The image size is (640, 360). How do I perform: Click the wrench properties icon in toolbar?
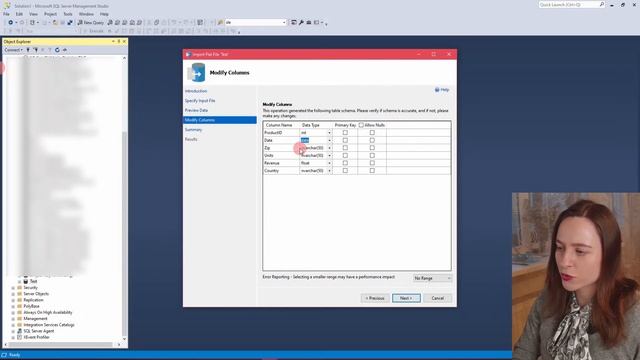301,22
